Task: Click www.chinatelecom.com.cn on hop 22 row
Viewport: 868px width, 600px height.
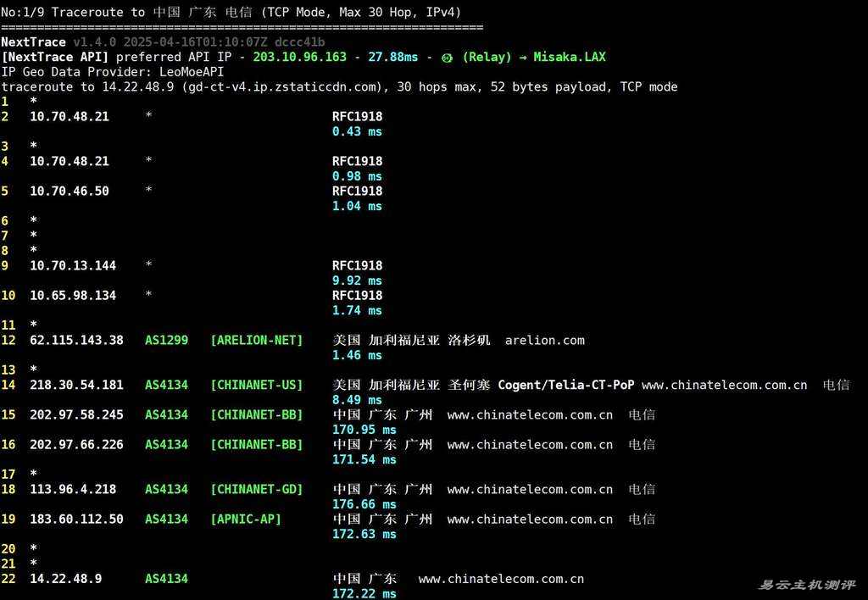Action: click(x=501, y=580)
